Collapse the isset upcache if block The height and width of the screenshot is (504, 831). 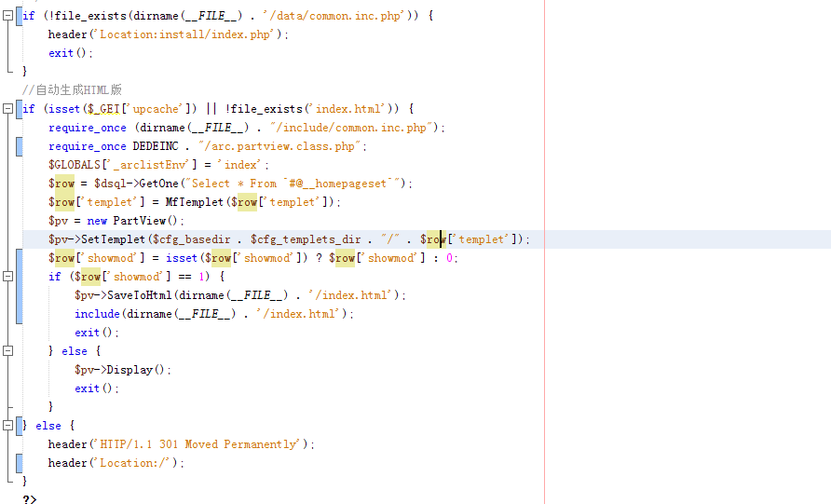[x=7, y=109]
